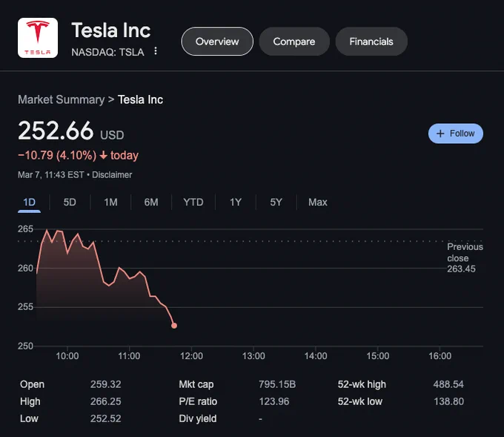This screenshot has width=504, height=437.
Task: Click the down arrow next to today
Action: tap(103, 155)
